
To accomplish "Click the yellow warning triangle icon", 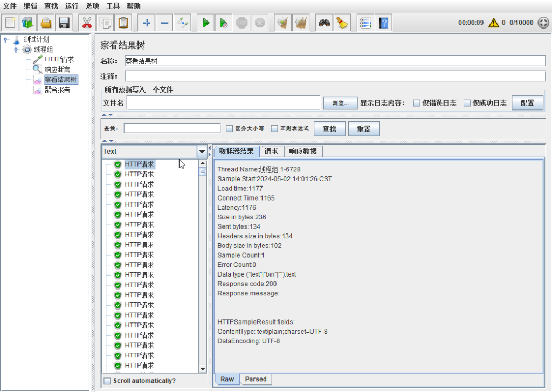I will 493,23.
